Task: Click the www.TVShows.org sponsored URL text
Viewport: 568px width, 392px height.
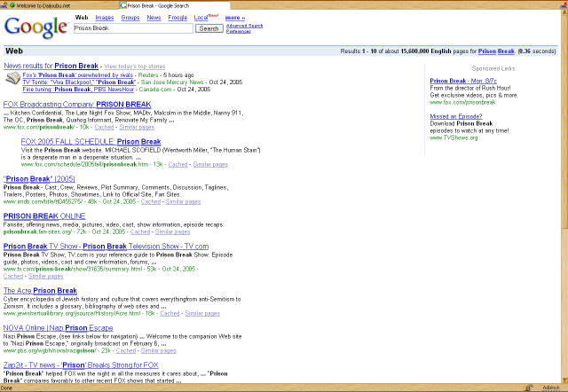Action: pos(454,137)
